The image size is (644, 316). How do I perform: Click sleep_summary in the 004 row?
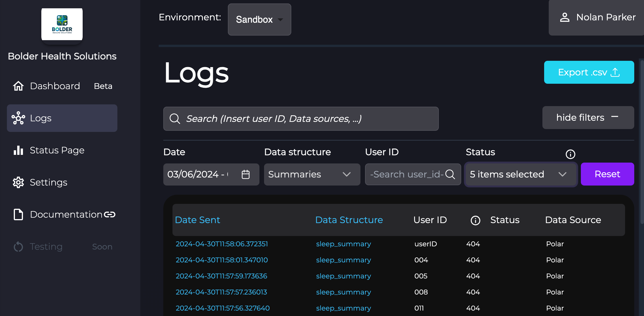tap(344, 260)
